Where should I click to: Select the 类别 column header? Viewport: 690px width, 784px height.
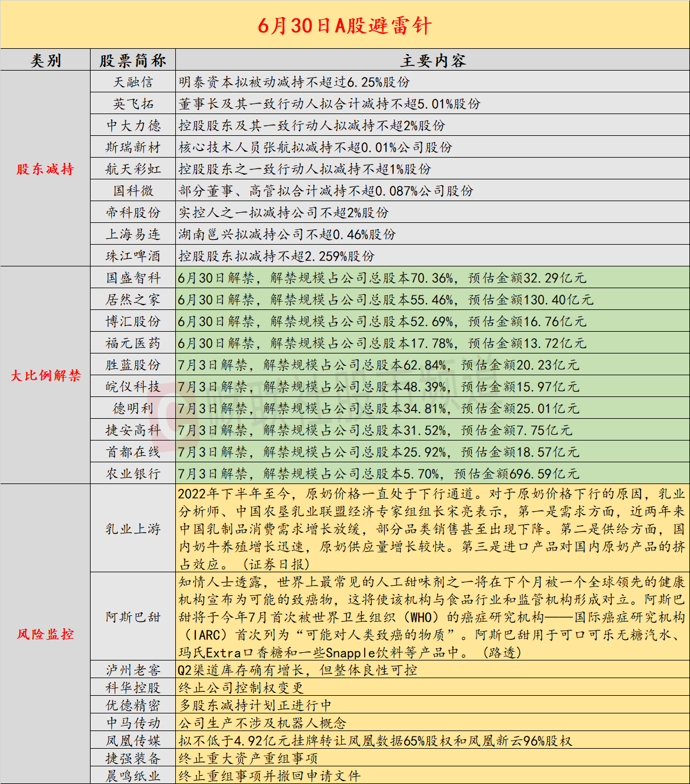coord(45,61)
